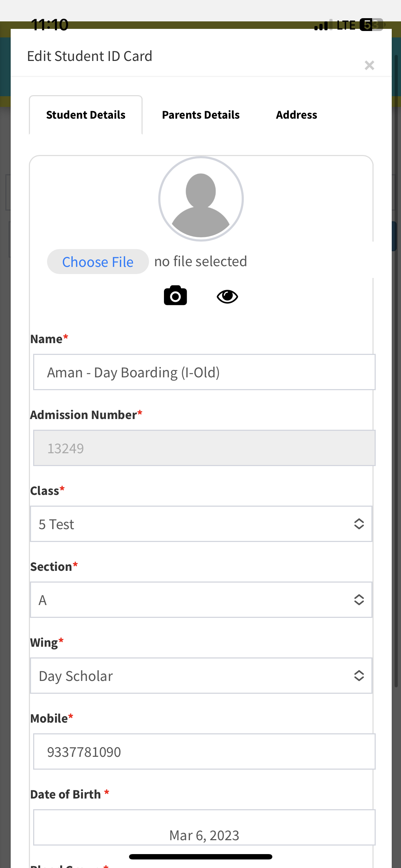Expand the Wing dropdown showing Day Scholar
This screenshot has width=401, height=868.
point(201,676)
